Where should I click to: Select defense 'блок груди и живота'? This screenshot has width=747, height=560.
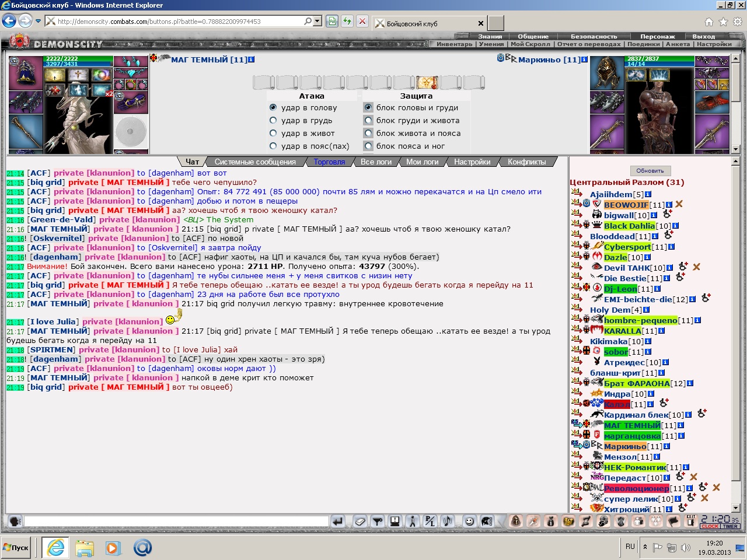pyautogui.click(x=368, y=120)
